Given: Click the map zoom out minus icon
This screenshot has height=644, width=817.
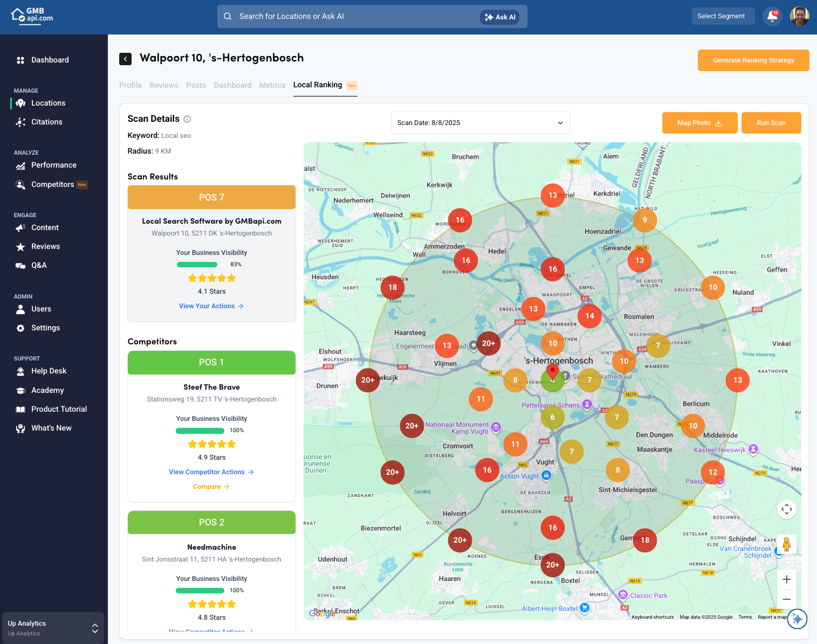Looking at the screenshot, I should pos(786,599).
